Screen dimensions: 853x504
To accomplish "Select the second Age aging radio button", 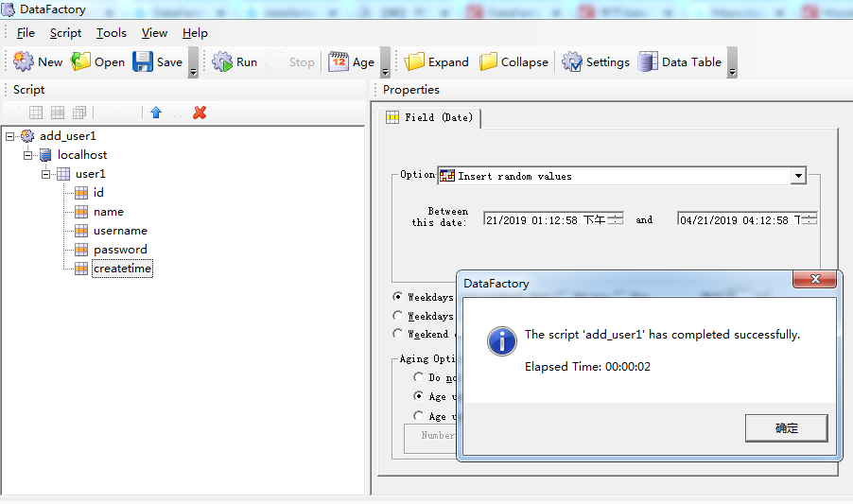I will click(418, 415).
